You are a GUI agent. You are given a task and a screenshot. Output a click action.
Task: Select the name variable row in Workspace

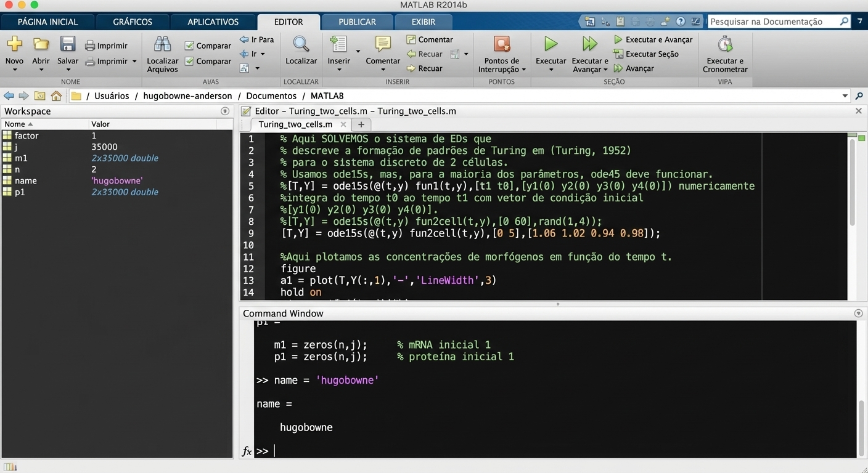(117, 181)
